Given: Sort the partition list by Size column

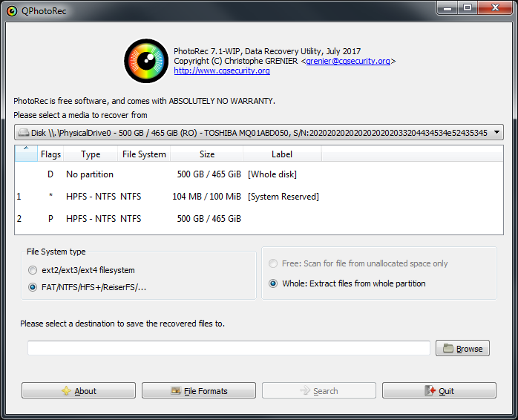Looking at the screenshot, I should [207, 154].
